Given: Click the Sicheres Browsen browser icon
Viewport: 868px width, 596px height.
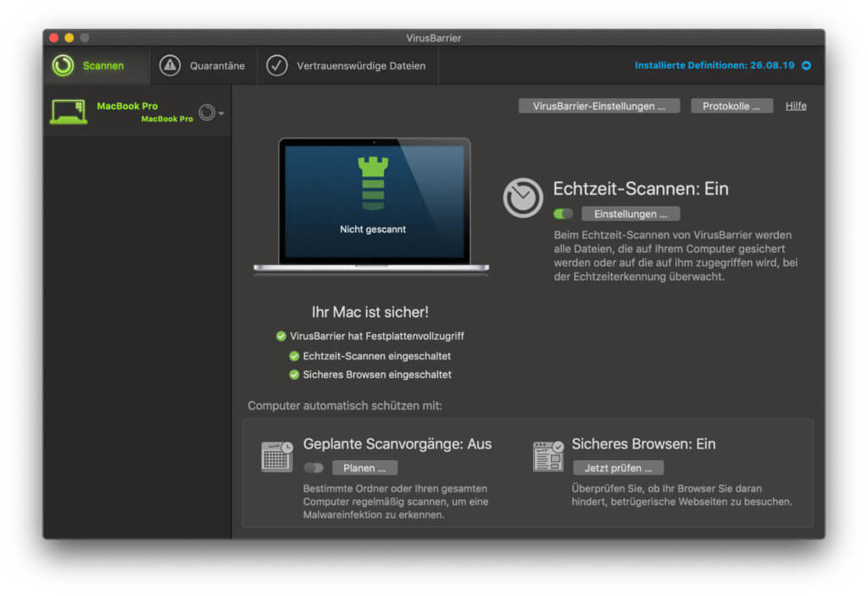Looking at the screenshot, I should [548, 456].
